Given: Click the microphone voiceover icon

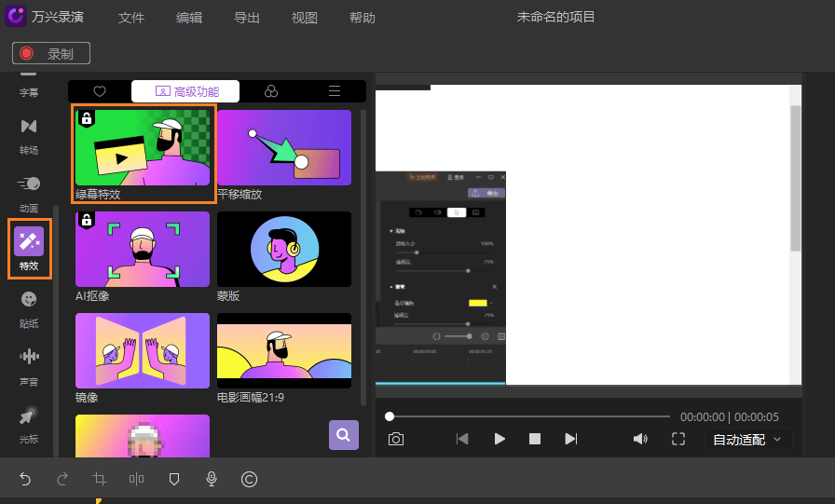Looking at the screenshot, I should [x=212, y=479].
